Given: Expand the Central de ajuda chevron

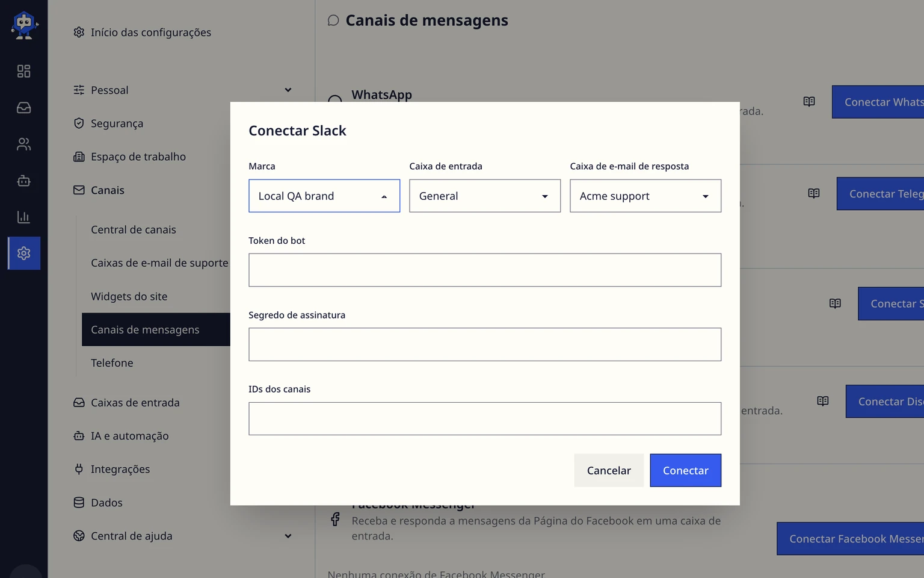Looking at the screenshot, I should point(288,536).
